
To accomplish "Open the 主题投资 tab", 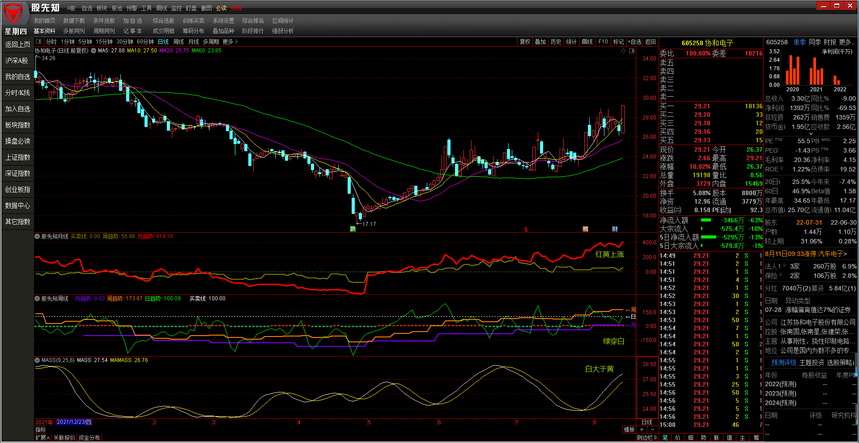I will coord(811,363).
